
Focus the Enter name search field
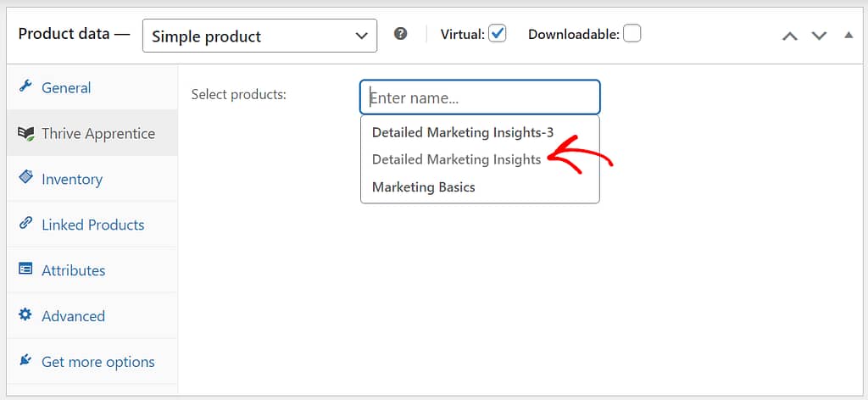coord(480,98)
